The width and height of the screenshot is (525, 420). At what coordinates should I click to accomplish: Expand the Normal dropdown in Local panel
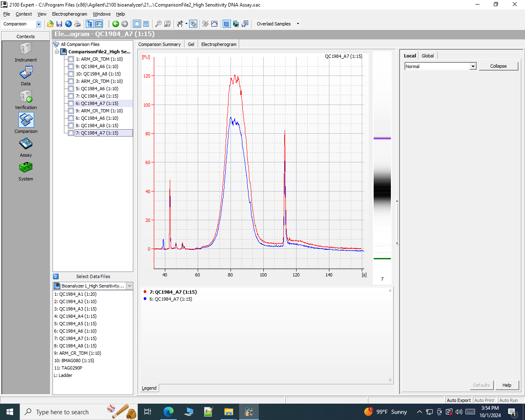pyautogui.click(x=473, y=66)
